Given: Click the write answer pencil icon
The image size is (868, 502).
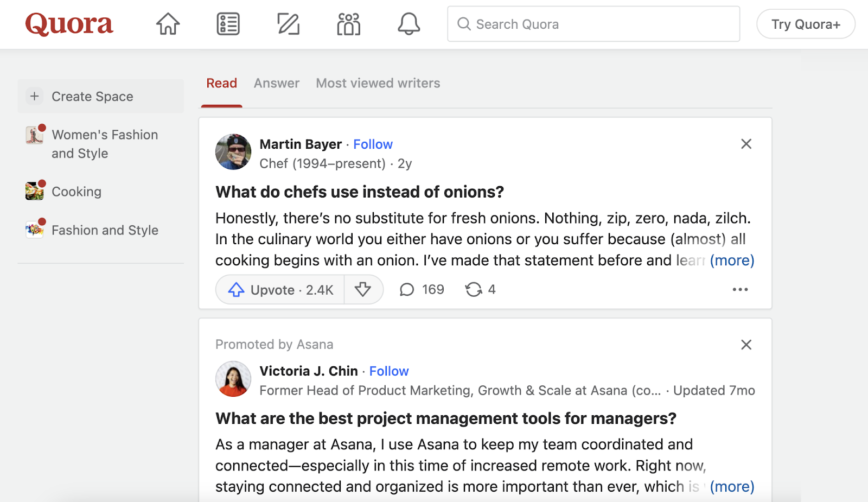Looking at the screenshot, I should point(288,24).
